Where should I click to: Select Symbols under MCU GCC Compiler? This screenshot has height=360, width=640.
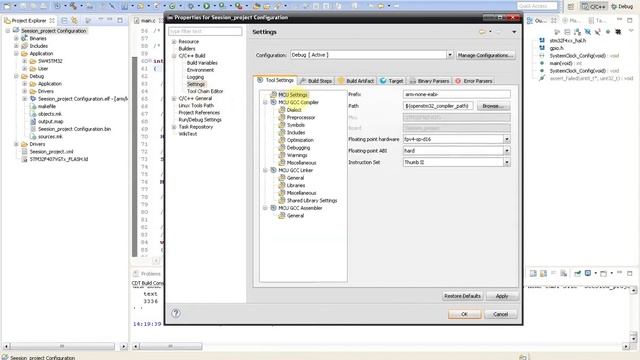(296, 125)
